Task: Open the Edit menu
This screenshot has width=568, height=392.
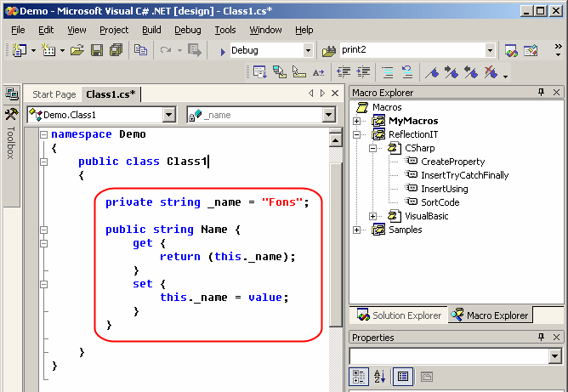Action: (x=46, y=30)
